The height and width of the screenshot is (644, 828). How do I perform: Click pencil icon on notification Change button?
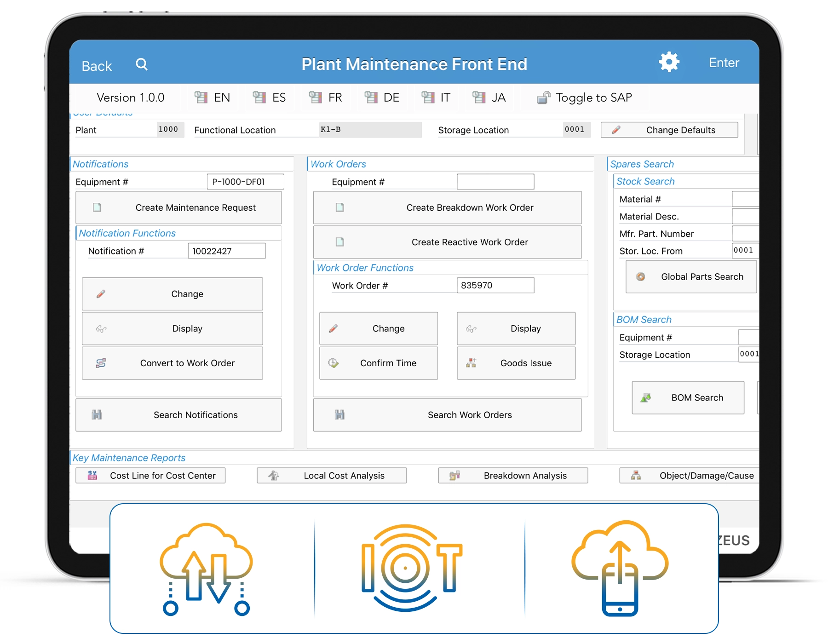click(101, 294)
